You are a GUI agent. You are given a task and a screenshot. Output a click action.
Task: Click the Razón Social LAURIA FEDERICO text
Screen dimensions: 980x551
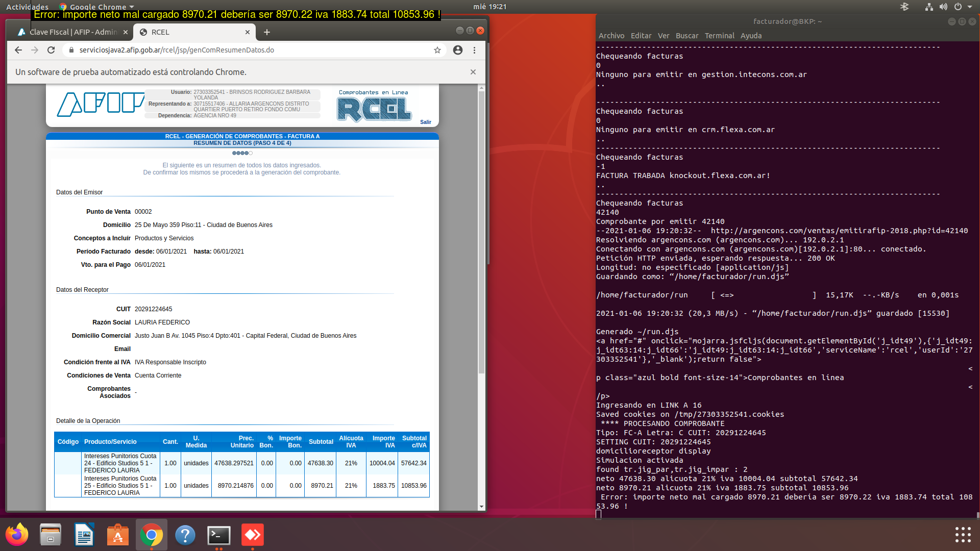point(162,322)
